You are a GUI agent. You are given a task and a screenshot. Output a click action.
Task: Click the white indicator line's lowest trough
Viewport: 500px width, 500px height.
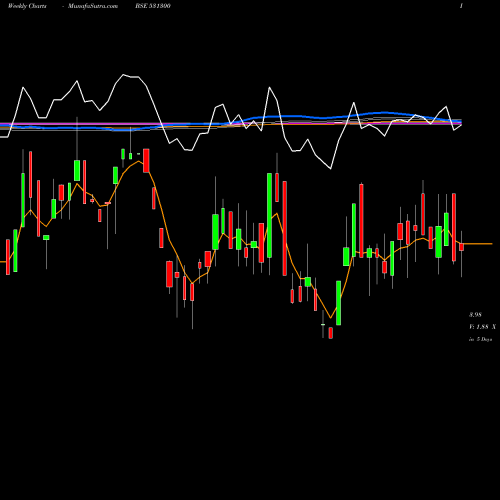pyautogui.click(x=331, y=169)
